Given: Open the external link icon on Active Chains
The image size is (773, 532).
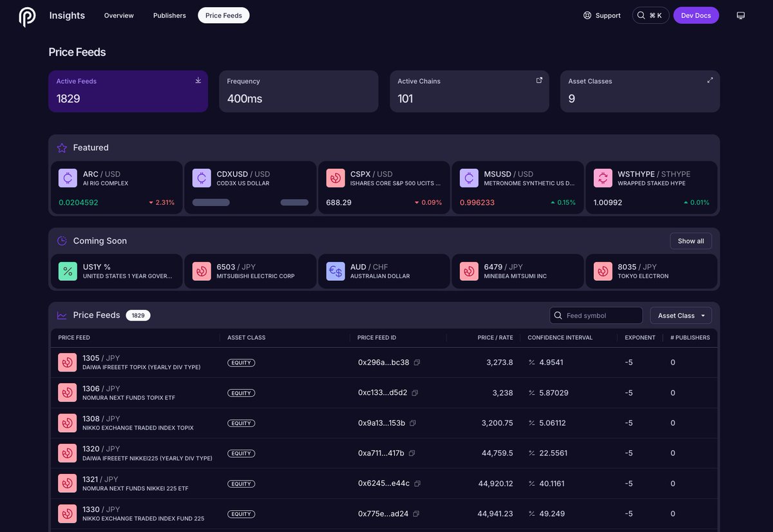Looking at the screenshot, I should (x=540, y=81).
